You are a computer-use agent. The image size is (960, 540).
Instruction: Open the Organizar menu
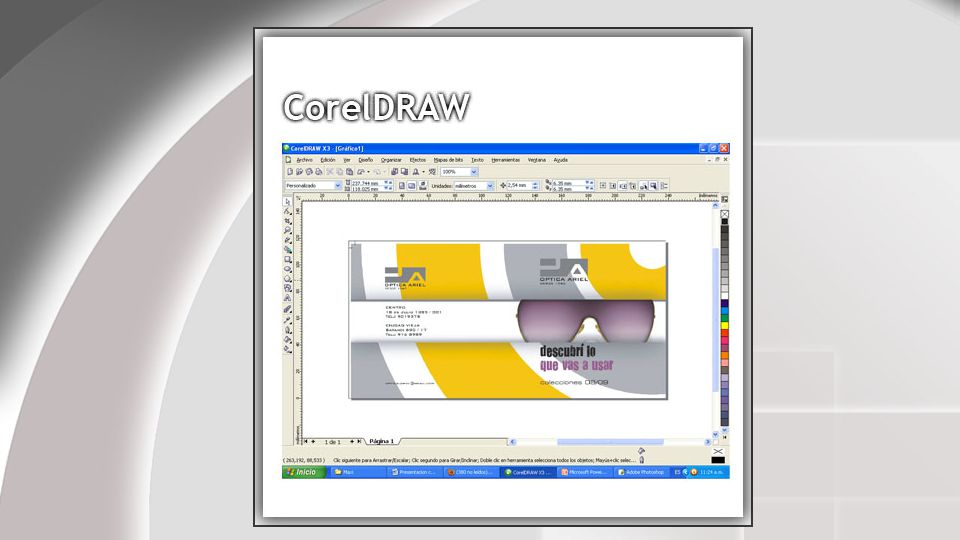391,160
